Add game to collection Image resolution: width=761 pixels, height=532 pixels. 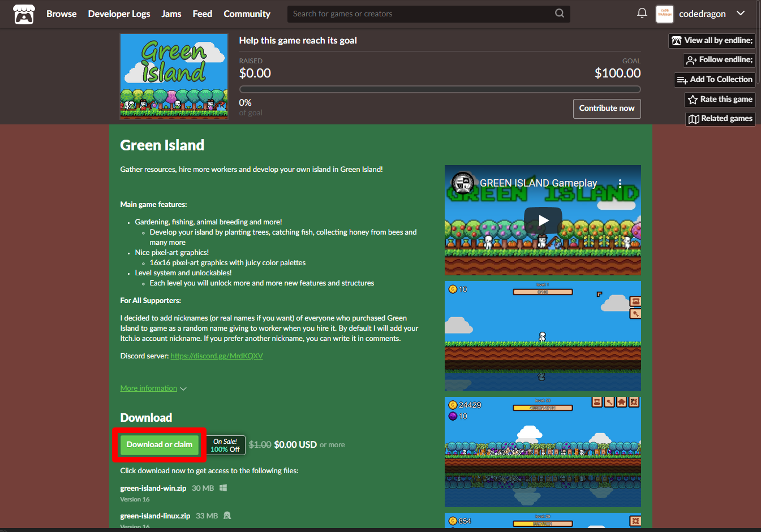715,80
